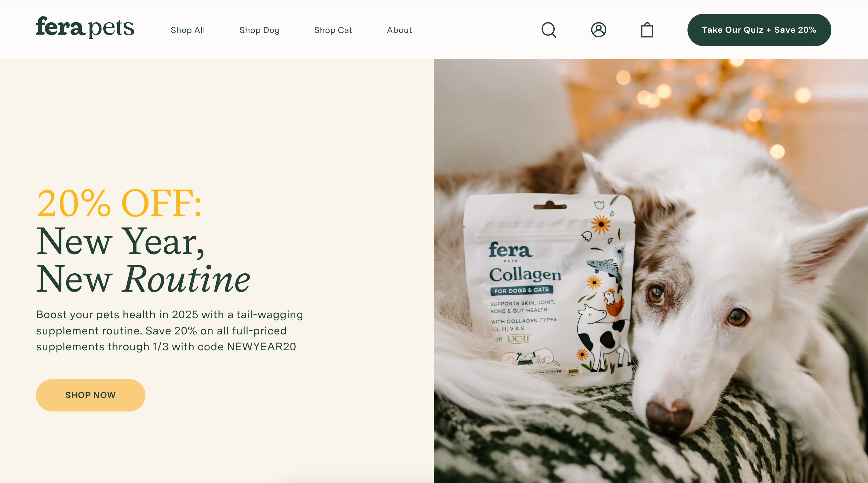The width and height of the screenshot is (868, 483).
Task: Click the SHOP NOW button
Action: (x=91, y=395)
